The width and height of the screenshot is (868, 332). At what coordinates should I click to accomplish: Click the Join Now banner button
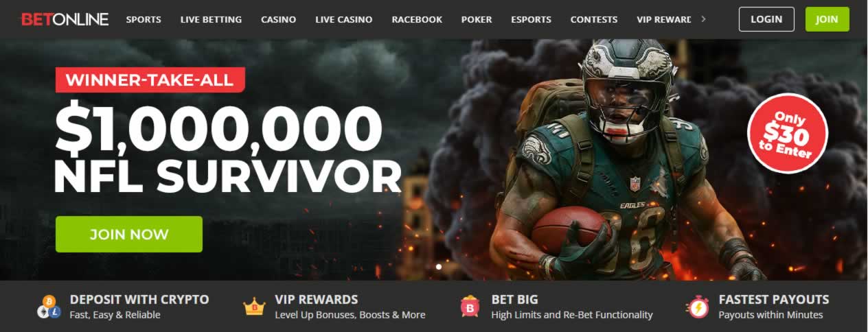point(129,234)
